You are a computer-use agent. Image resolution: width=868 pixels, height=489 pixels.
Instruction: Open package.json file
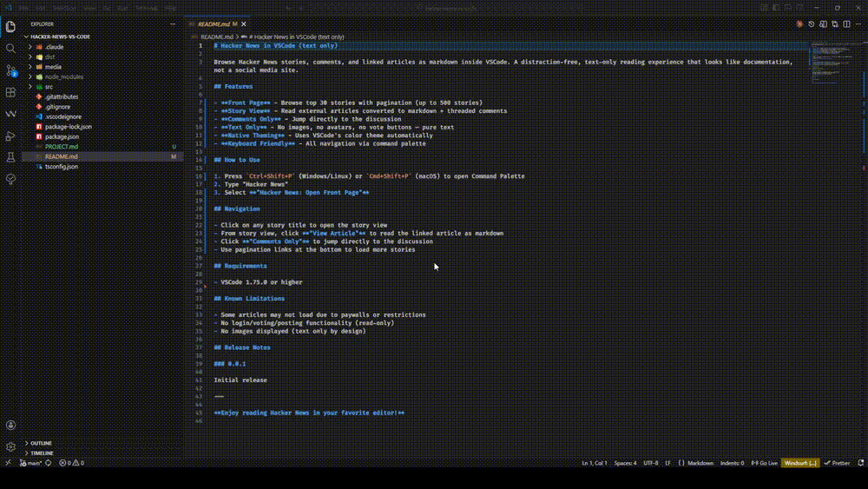coord(102,136)
